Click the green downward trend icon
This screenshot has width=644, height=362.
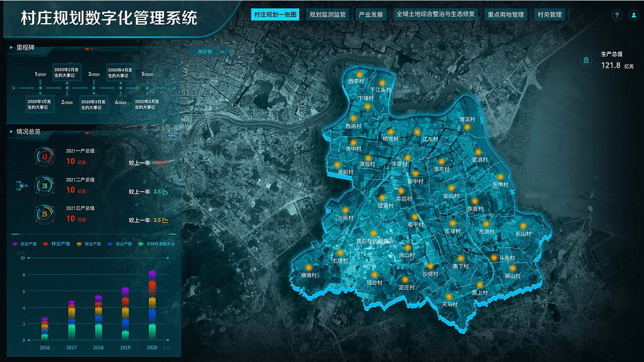tap(165, 192)
